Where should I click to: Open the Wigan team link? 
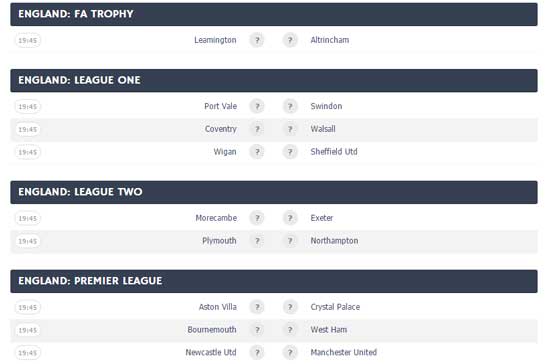click(225, 152)
